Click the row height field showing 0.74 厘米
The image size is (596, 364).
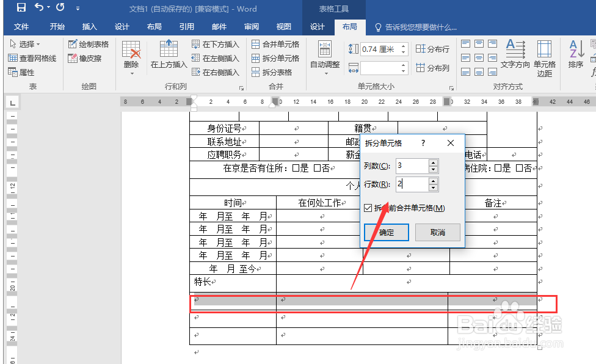380,49
